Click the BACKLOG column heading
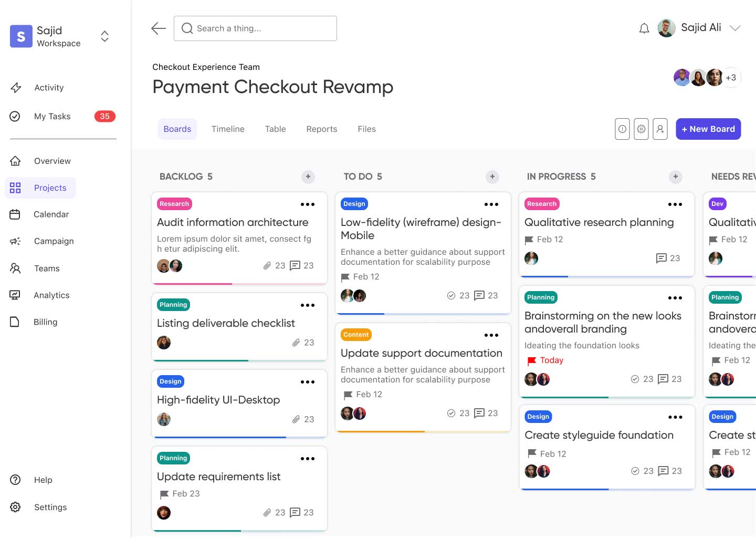756x538 pixels. click(181, 177)
